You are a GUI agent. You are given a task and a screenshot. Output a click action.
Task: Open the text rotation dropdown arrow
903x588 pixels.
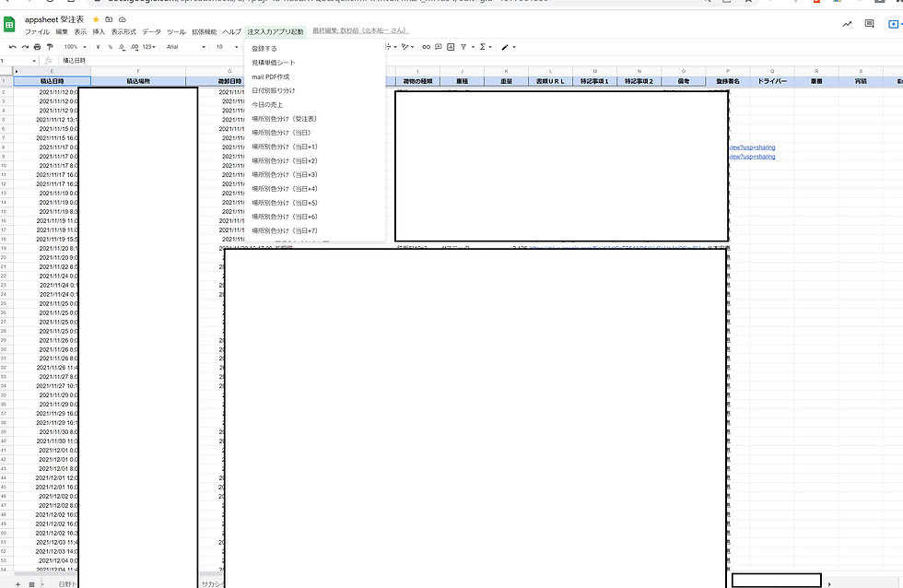click(413, 47)
